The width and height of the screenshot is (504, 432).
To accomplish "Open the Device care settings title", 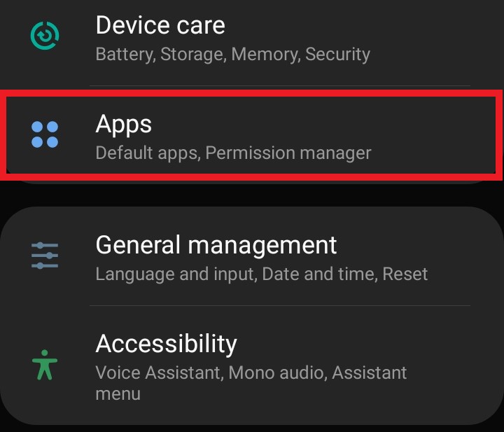I will click(160, 26).
